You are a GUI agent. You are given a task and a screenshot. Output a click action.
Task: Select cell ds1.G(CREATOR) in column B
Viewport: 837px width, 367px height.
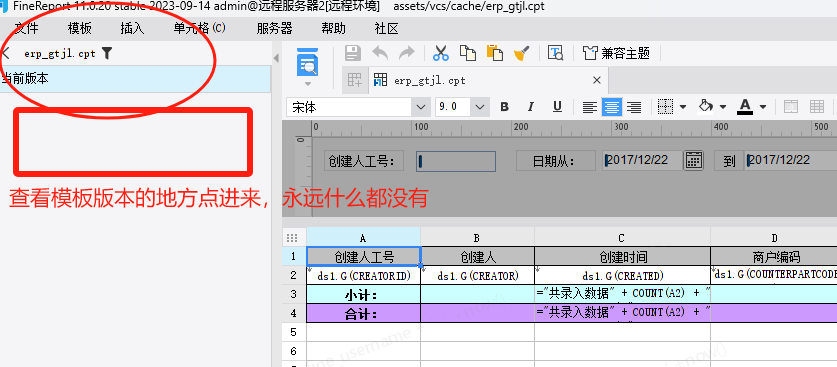(x=478, y=275)
